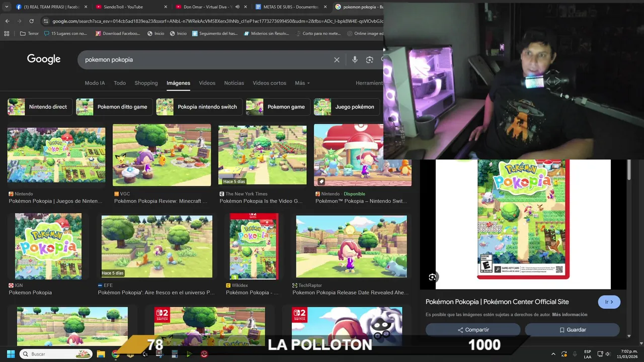This screenshot has height=362, width=644.
Task: Open volume control in system tray
Action: [x=608, y=354]
